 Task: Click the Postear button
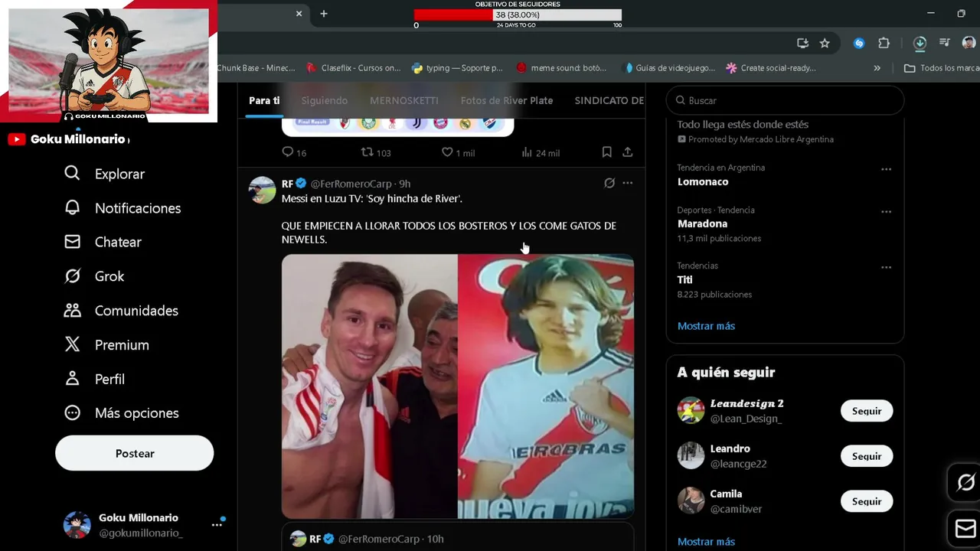click(x=135, y=453)
